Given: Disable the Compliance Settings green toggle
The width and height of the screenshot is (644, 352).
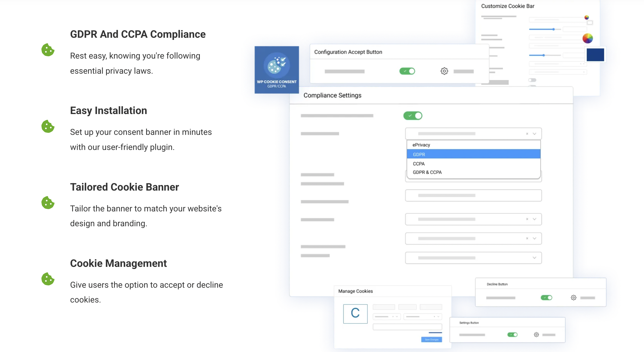Looking at the screenshot, I should [x=413, y=116].
